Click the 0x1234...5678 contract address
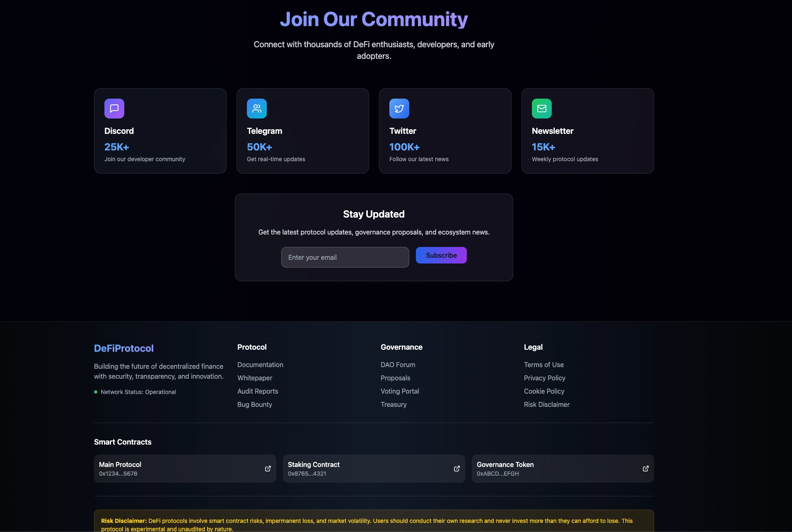The height and width of the screenshot is (532, 792). [118, 474]
